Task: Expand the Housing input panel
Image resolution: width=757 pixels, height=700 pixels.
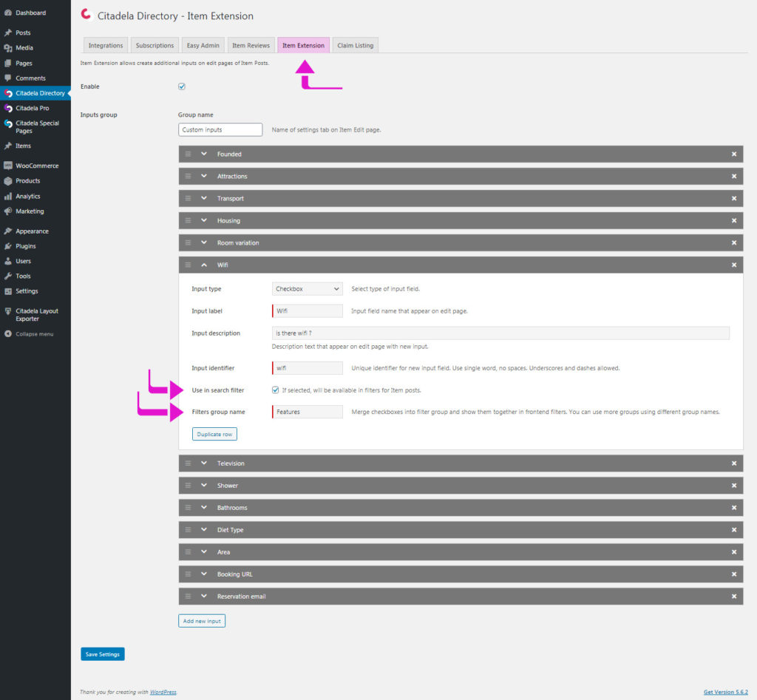Action: pyautogui.click(x=204, y=220)
